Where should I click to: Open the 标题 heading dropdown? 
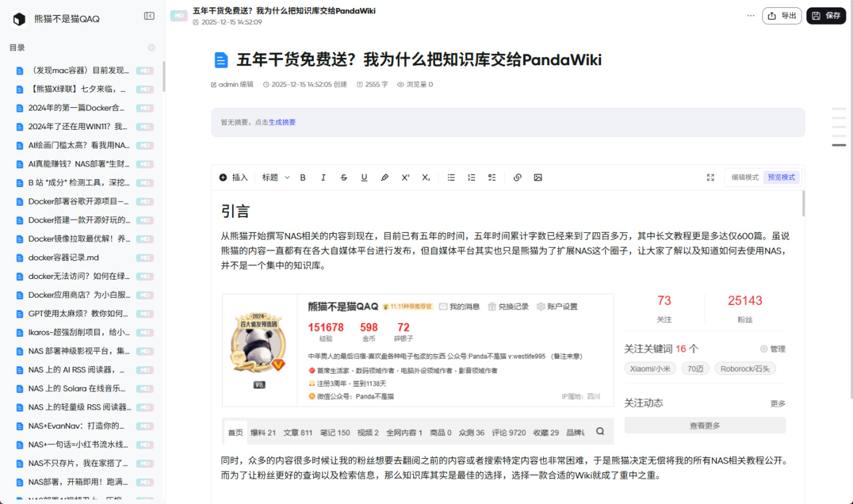click(x=275, y=178)
